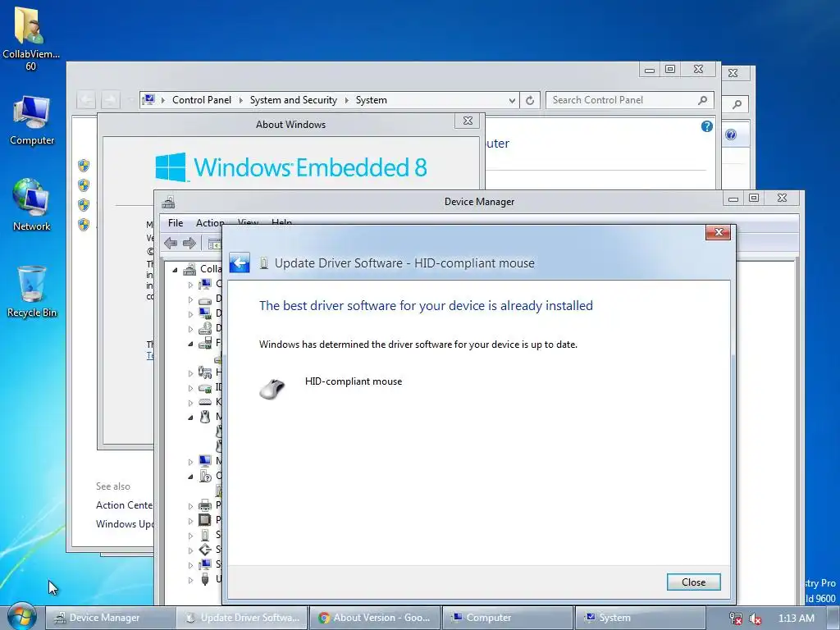Screen dimensions: 840x630
Task: Click blue help icon in System window
Action: (x=706, y=126)
